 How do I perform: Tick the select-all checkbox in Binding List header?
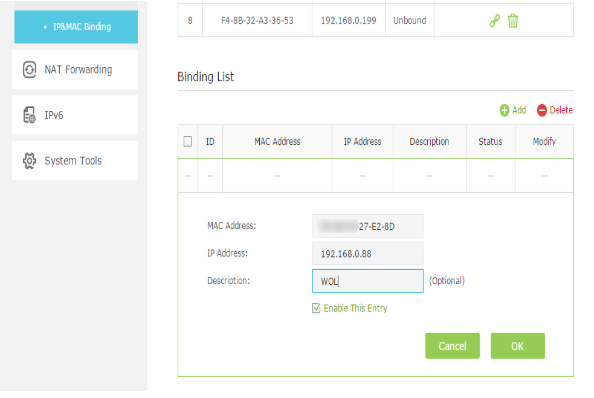coord(188,142)
